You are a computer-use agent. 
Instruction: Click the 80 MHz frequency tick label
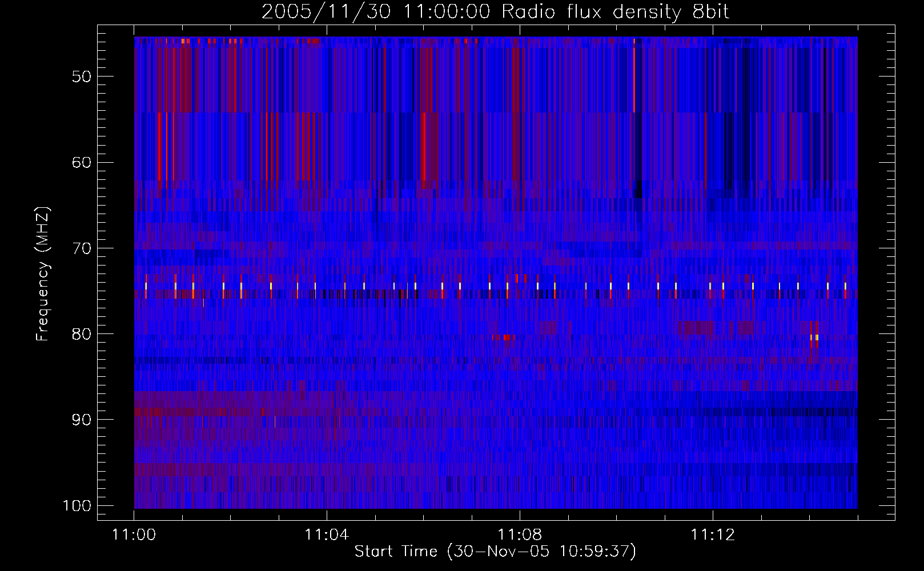[x=82, y=334]
